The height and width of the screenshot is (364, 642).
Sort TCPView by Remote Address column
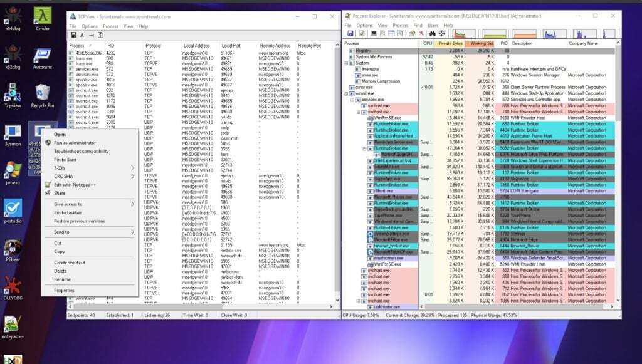[275, 46]
